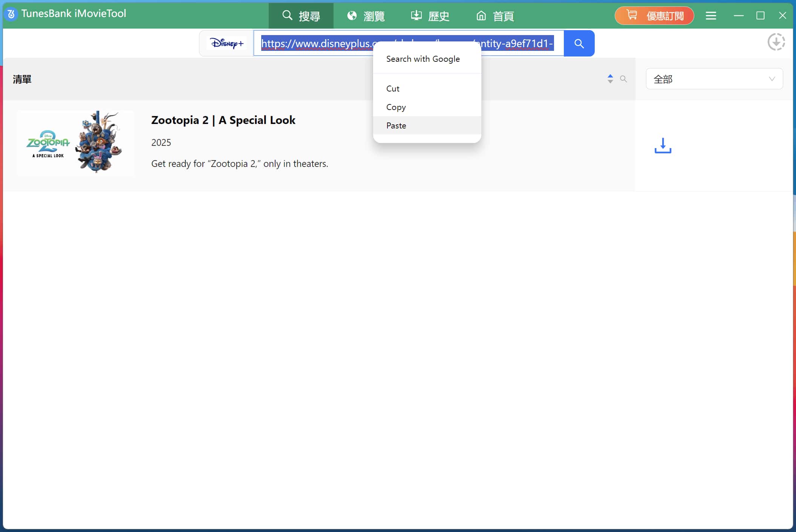Click the orange 優惠訂閱 subscribe button
This screenshot has width=796, height=532.
point(654,16)
